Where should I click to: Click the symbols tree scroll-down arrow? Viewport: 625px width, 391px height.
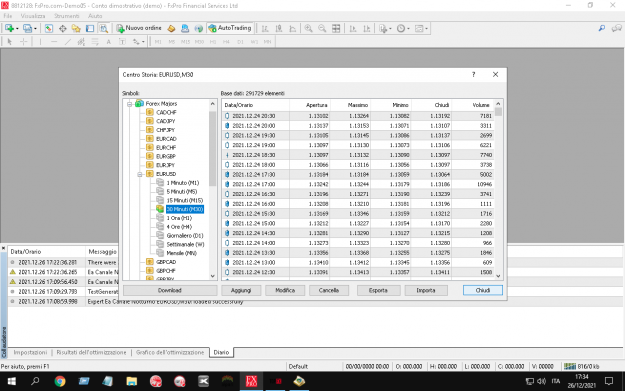tap(212, 276)
